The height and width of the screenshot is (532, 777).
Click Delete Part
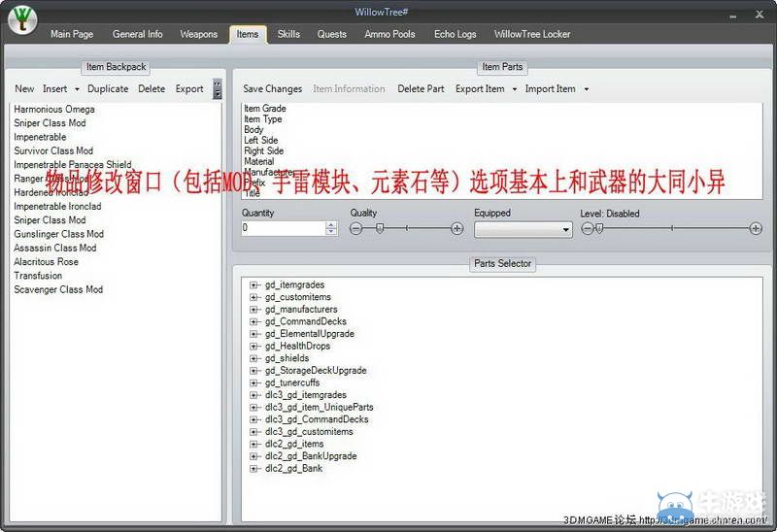point(421,88)
